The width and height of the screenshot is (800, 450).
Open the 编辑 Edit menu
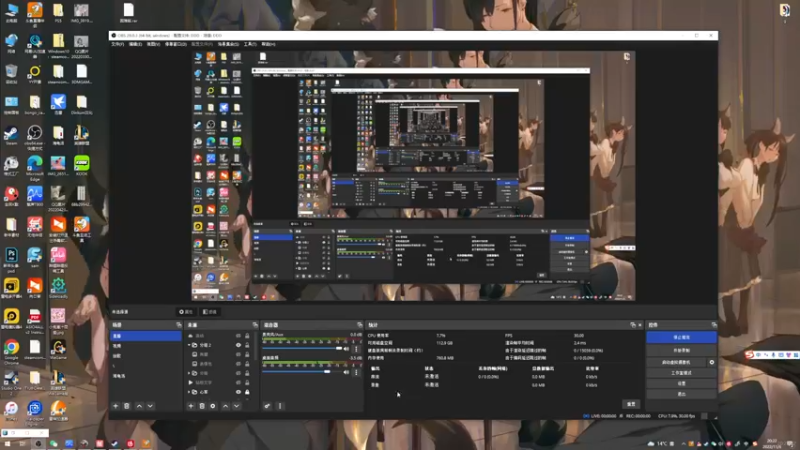point(135,44)
